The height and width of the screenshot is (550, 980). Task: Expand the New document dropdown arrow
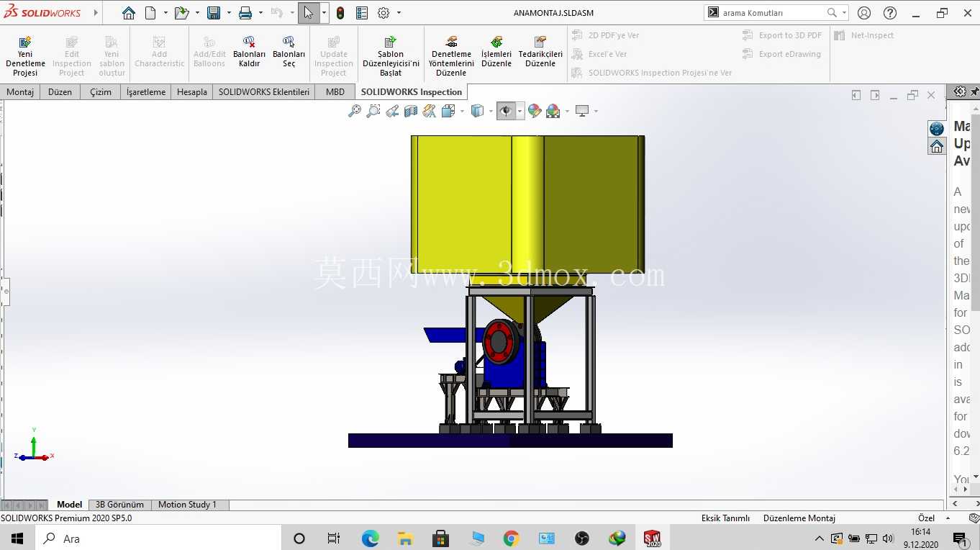(165, 13)
